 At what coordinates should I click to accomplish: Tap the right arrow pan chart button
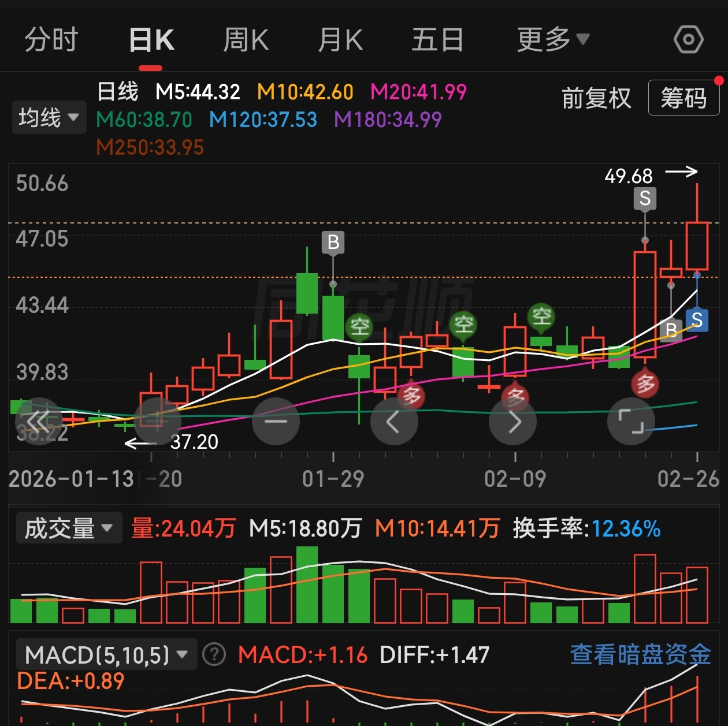click(513, 422)
